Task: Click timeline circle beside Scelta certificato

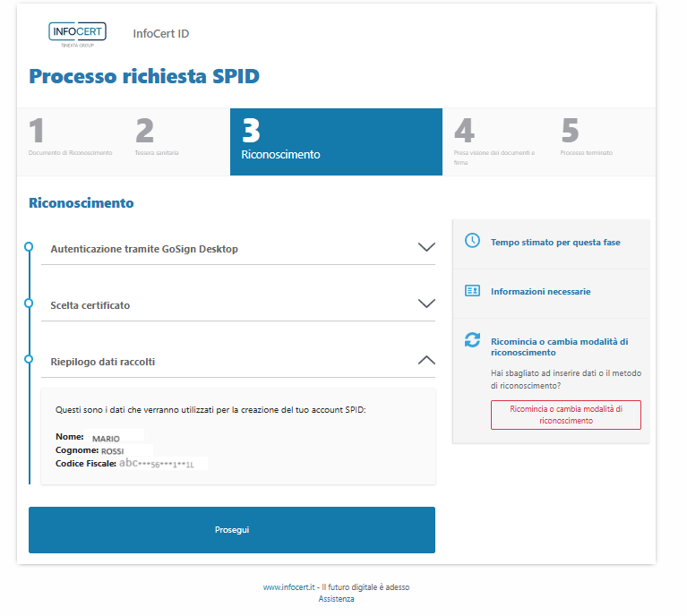Action: pos(29,303)
